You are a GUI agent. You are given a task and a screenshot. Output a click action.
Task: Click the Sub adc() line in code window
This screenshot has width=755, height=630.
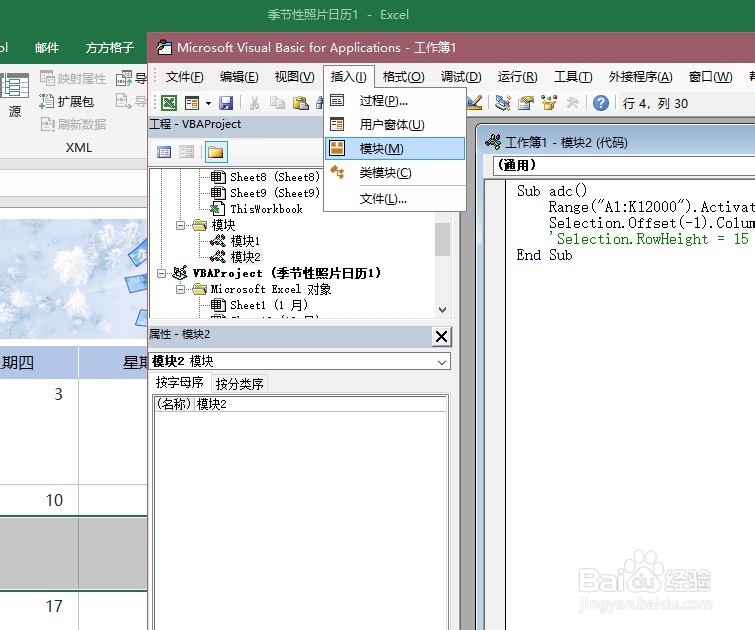click(552, 191)
